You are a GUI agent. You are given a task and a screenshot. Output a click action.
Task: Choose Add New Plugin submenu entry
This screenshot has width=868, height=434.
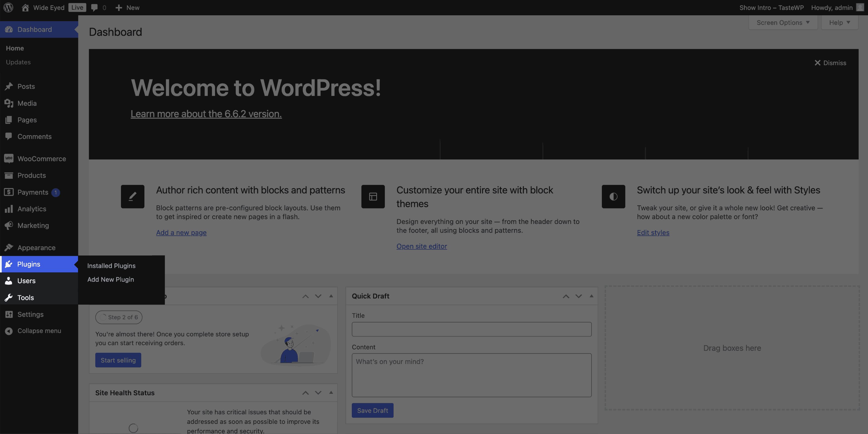111,279
